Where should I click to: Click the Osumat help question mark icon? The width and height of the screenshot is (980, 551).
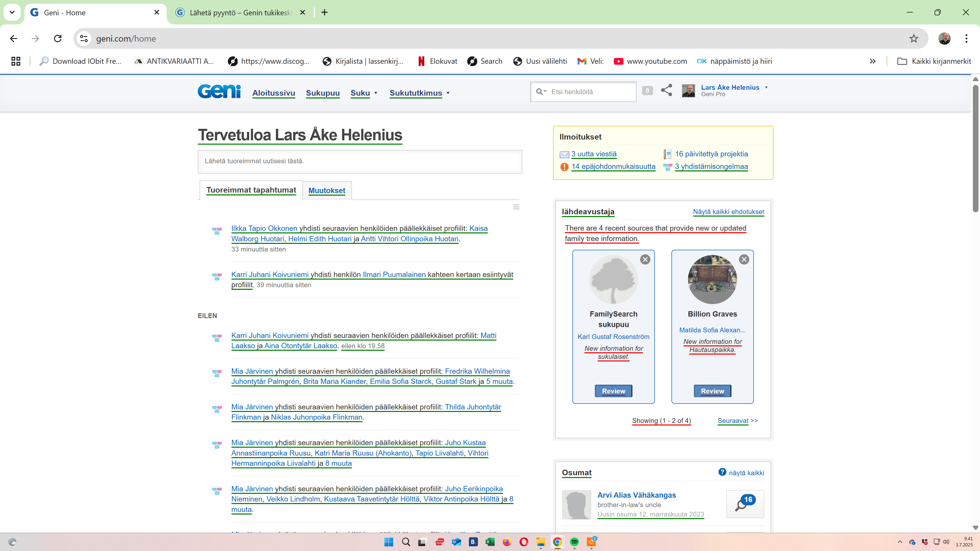click(722, 472)
